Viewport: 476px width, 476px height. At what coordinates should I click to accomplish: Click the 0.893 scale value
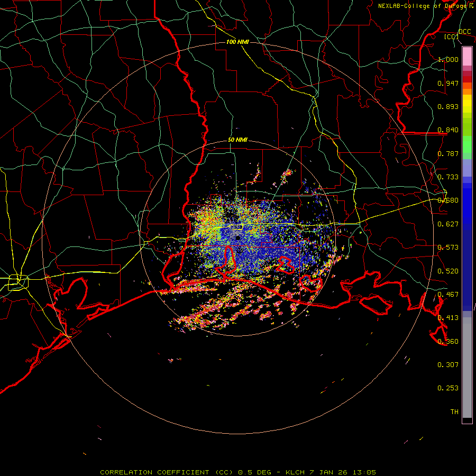pyautogui.click(x=448, y=106)
